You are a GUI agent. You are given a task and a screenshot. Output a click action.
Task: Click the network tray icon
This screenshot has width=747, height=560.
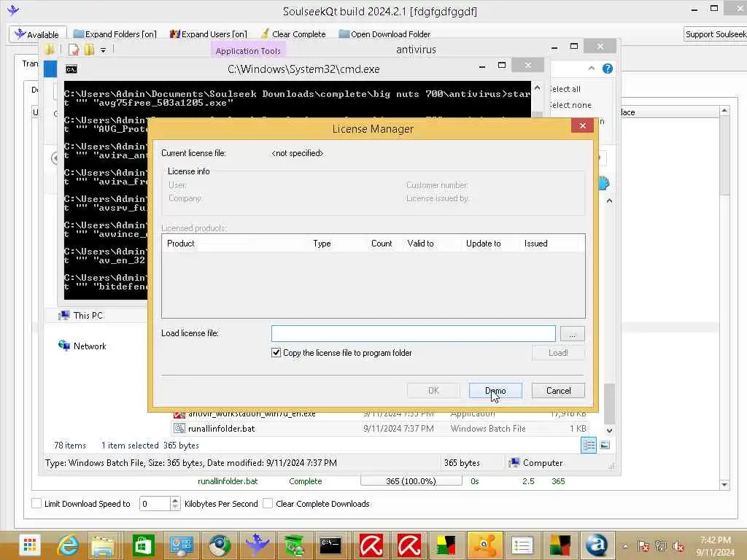pos(661,545)
